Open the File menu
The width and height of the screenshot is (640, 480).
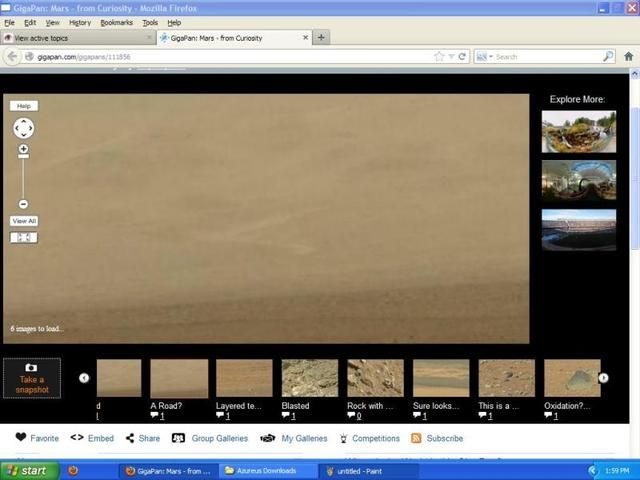coord(9,23)
